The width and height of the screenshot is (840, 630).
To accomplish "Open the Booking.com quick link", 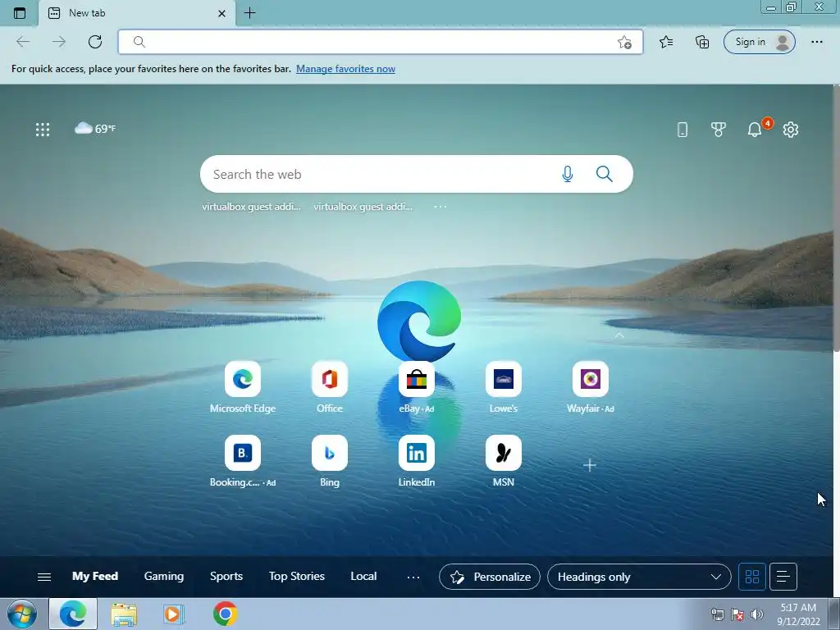I will point(243,462).
